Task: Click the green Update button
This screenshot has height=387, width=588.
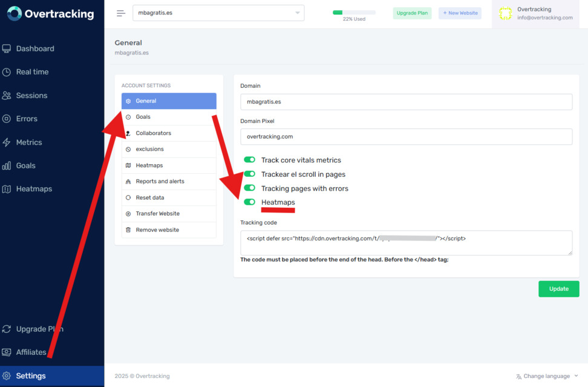Action: 559,289
